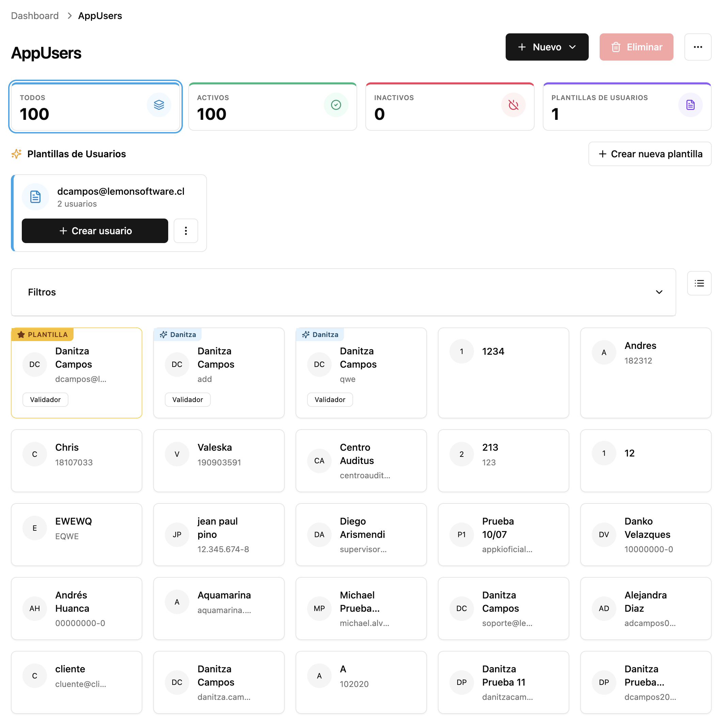Click the check-circle icon in Activos card
The image size is (728, 721).
pos(336,105)
